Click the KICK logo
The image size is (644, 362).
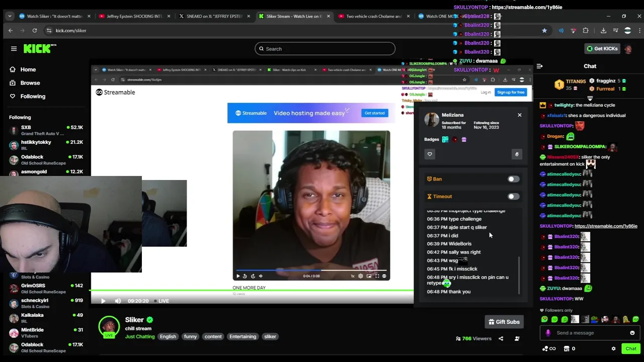point(40,49)
